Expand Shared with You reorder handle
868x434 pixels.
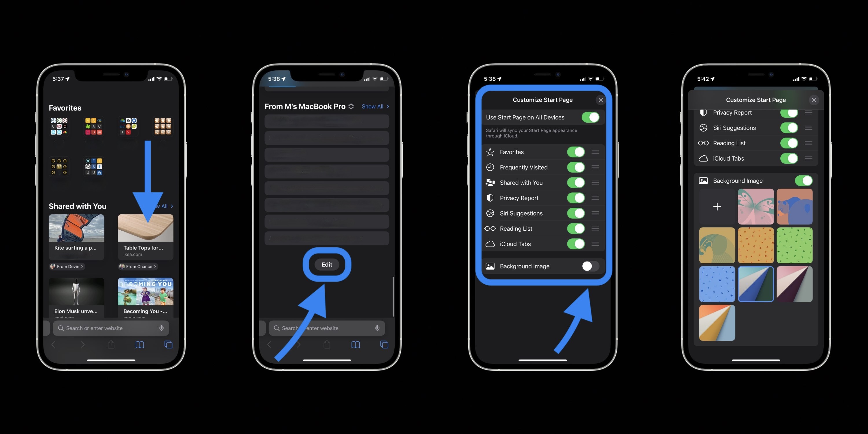coord(595,182)
